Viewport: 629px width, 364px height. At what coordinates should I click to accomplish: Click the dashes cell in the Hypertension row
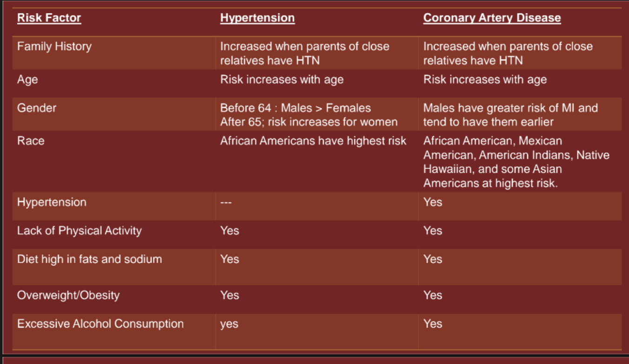(x=226, y=203)
